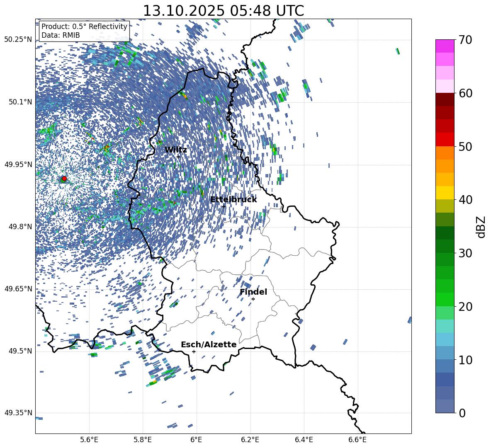
Task: Click the dBZ colorbar axis label
Action: click(x=481, y=227)
